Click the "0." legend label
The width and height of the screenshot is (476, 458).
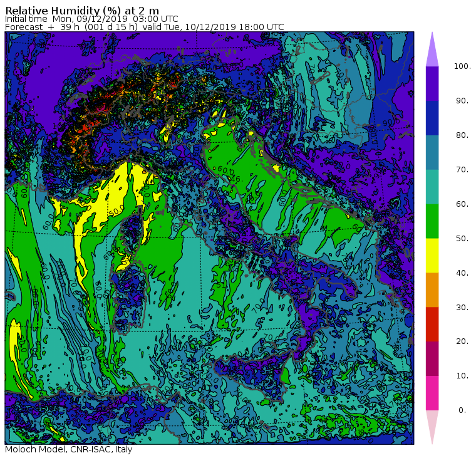(x=462, y=410)
